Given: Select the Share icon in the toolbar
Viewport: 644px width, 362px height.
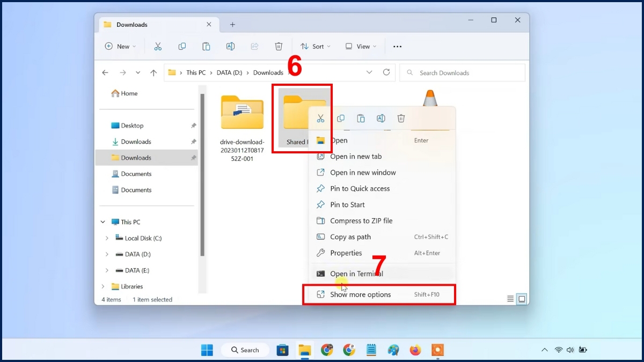Looking at the screenshot, I should click(254, 46).
